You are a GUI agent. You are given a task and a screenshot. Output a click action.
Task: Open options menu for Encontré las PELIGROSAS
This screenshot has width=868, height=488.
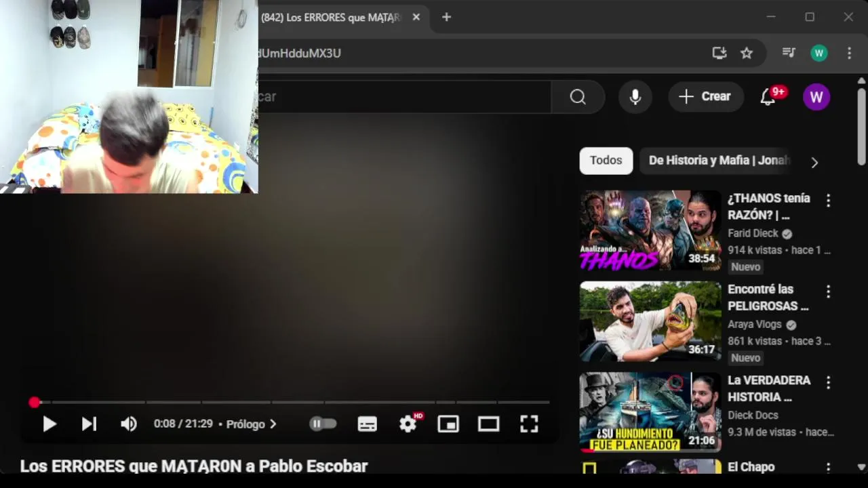[x=828, y=291]
